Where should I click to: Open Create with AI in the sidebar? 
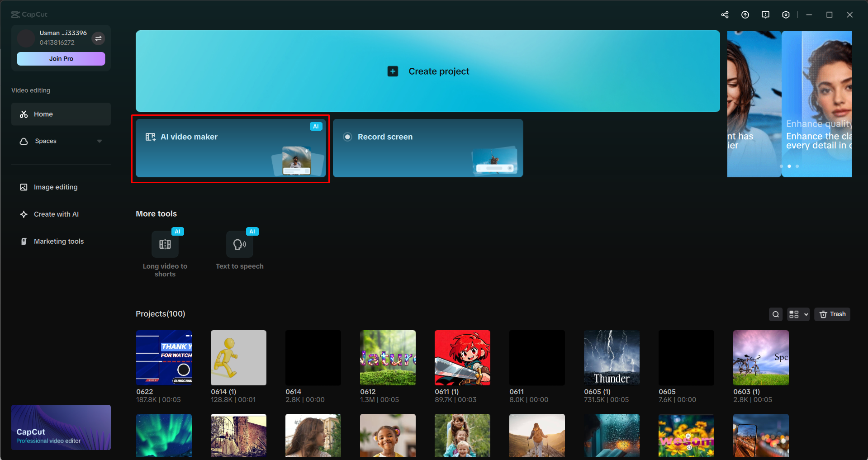click(x=56, y=214)
